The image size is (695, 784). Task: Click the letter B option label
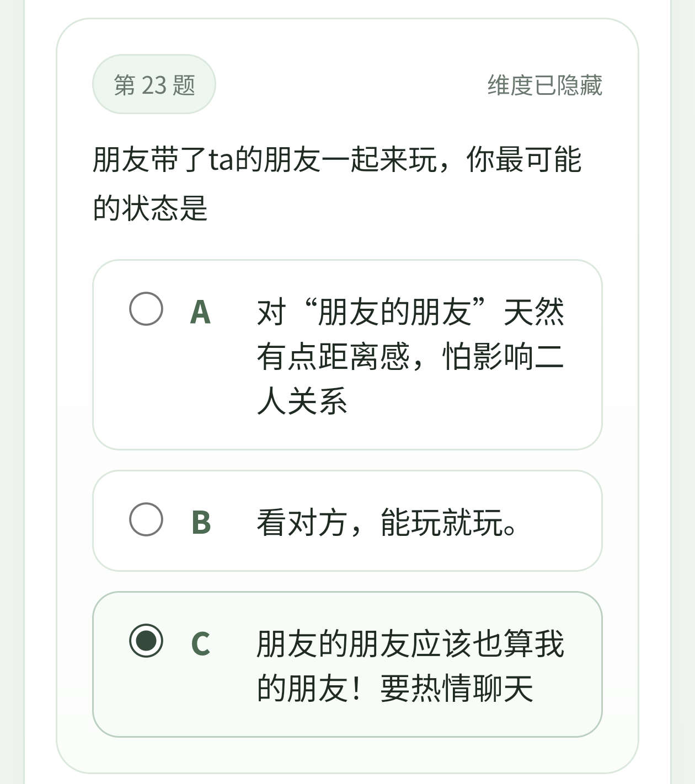point(201,522)
